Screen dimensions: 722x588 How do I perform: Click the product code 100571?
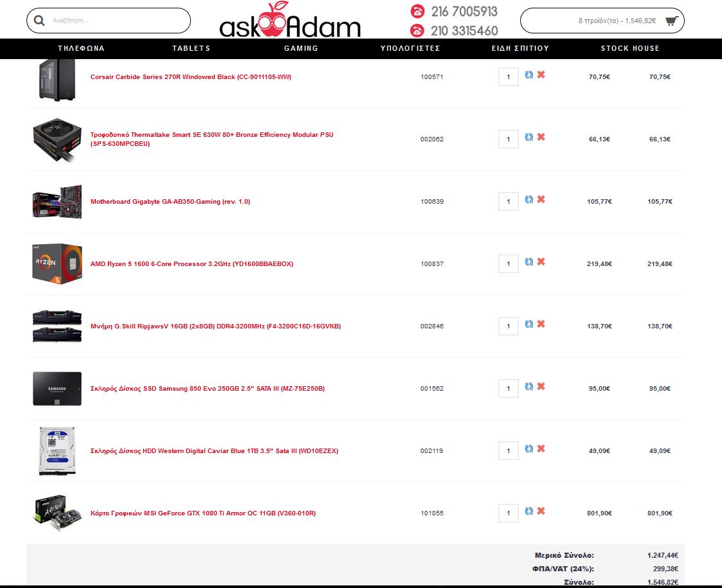[432, 77]
